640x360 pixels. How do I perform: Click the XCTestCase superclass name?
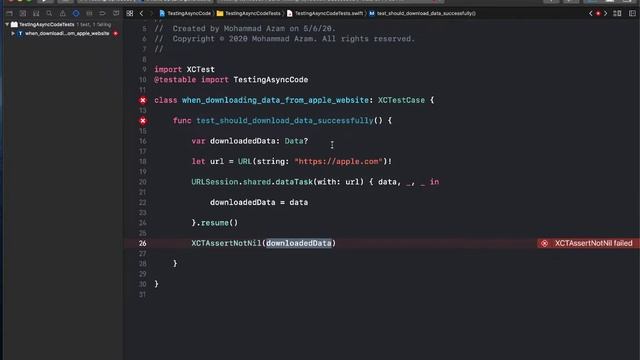coord(401,100)
